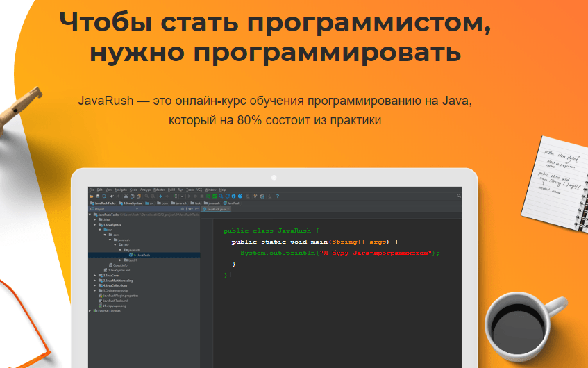
Task: Open the Refactor menu
Action: coord(159,190)
